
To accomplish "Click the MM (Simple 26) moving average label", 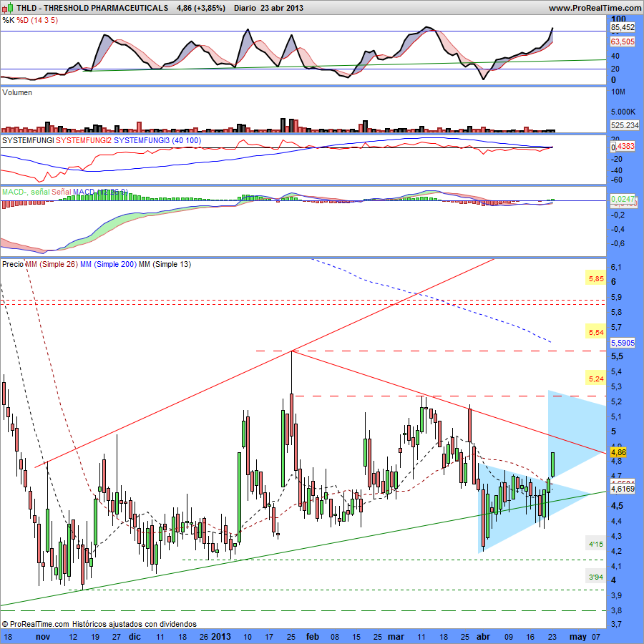I will point(52,264).
